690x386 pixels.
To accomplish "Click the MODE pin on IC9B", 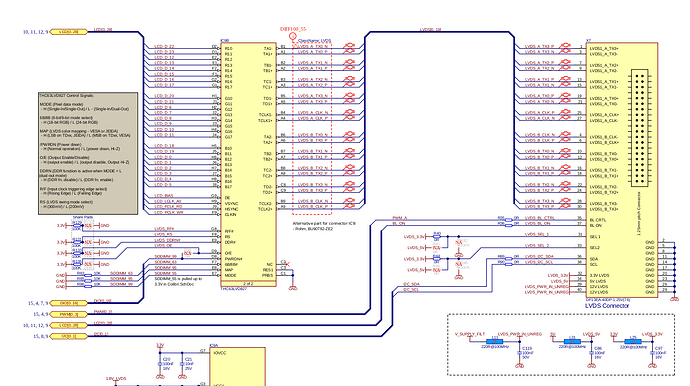I will pos(230,275).
